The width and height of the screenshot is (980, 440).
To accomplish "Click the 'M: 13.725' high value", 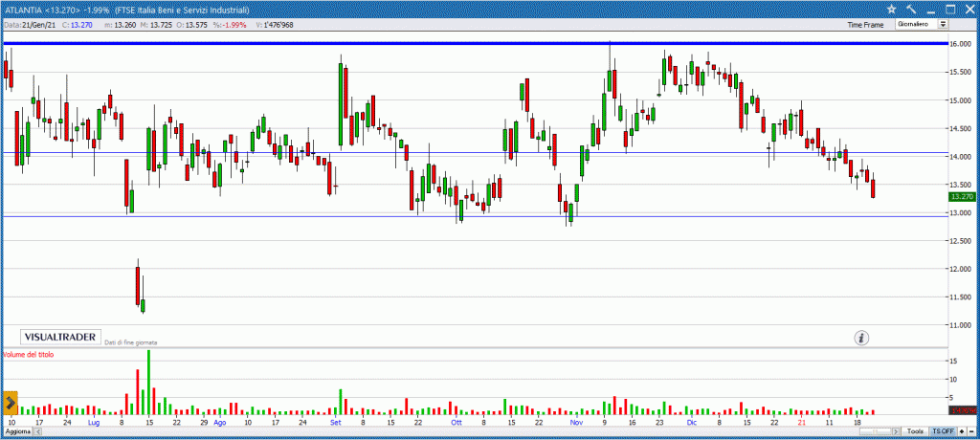I will pyautogui.click(x=154, y=25).
